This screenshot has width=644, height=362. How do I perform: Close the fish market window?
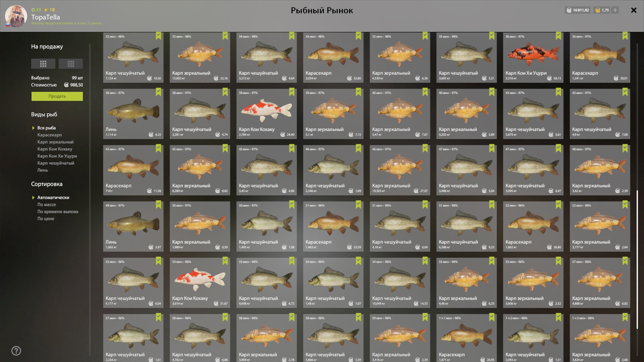(634, 10)
